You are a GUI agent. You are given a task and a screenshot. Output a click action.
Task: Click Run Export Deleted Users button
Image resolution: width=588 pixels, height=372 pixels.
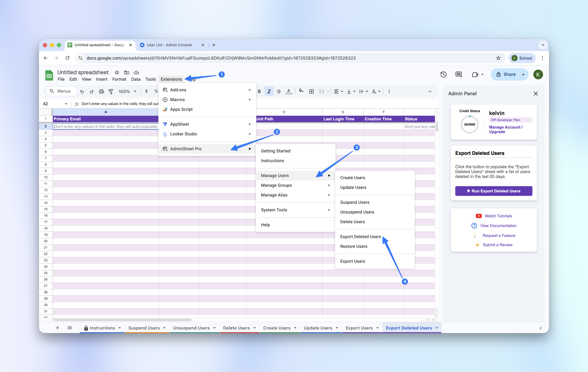pos(494,191)
